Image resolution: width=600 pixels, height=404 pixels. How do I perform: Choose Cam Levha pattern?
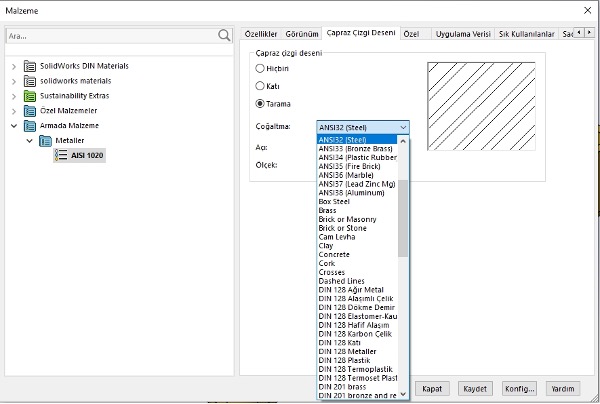tap(357, 237)
